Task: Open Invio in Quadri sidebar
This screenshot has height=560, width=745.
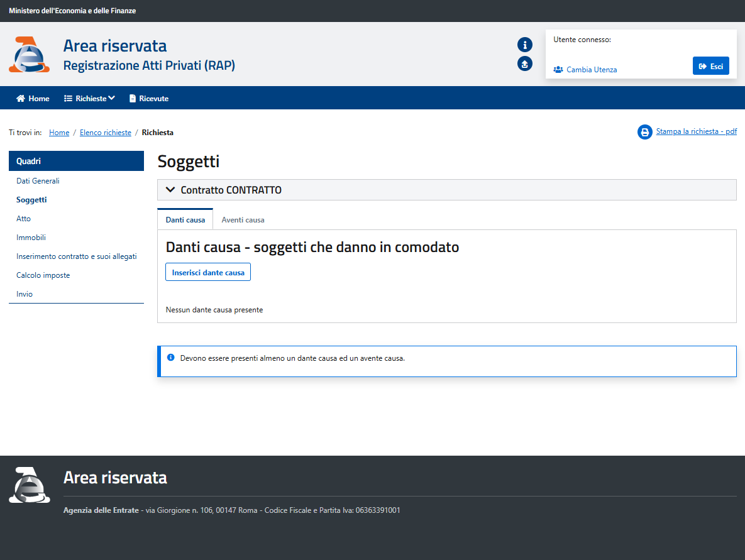Action: pos(25,294)
